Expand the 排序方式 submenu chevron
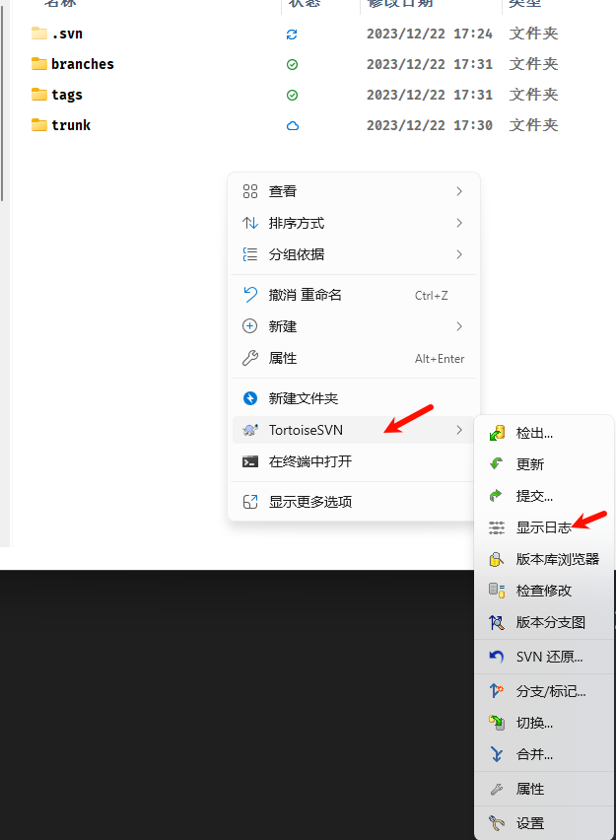 [459, 223]
